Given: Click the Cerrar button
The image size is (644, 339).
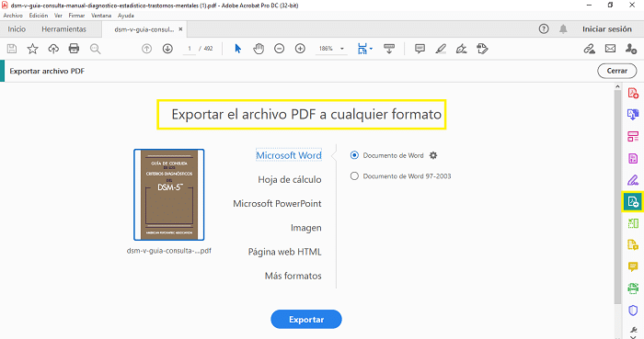Looking at the screenshot, I should pyautogui.click(x=617, y=71).
